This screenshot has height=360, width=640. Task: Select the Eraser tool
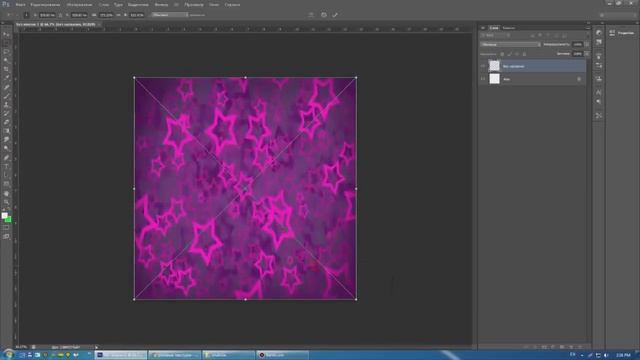[6, 122]
